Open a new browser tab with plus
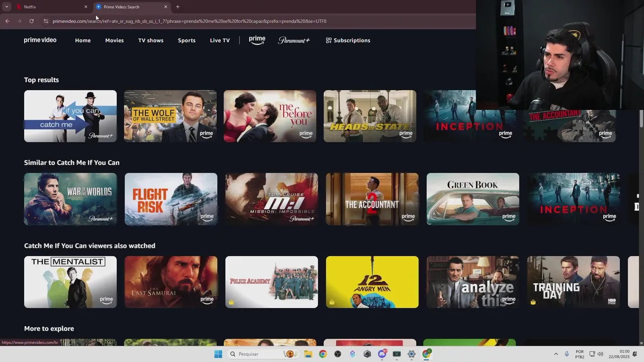644x362 pixels. point(178,7)
